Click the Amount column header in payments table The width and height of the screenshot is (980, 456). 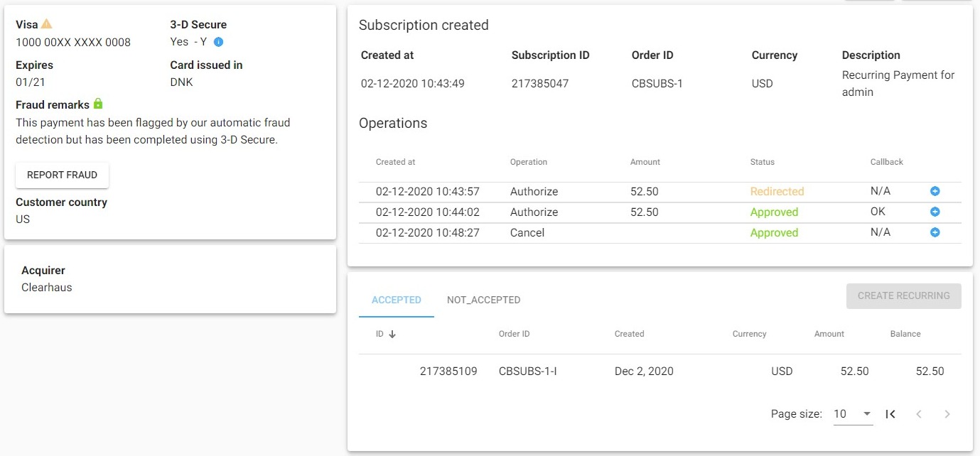point(829,334)
